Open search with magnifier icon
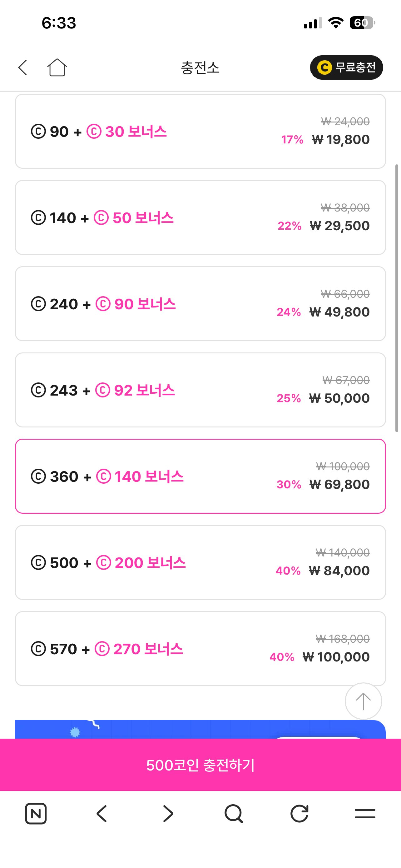The height and width of the screenshot is (868, 401). point(233,814)
